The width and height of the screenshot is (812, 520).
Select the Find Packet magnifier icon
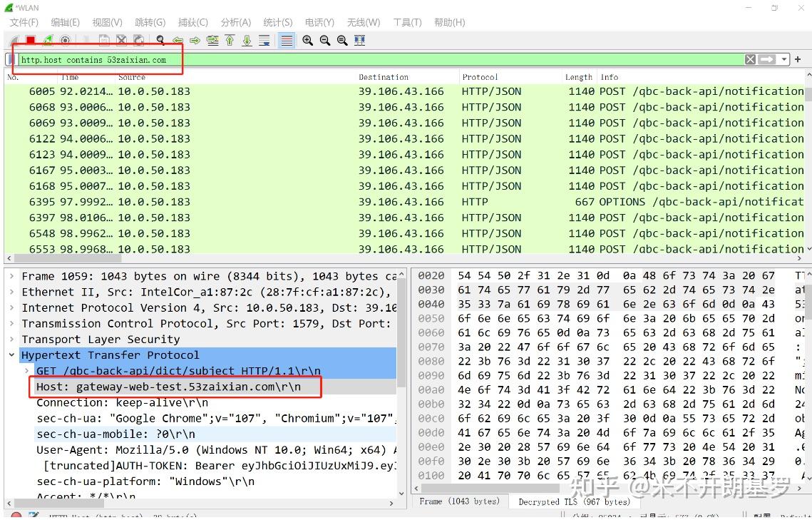pos(160,40)
